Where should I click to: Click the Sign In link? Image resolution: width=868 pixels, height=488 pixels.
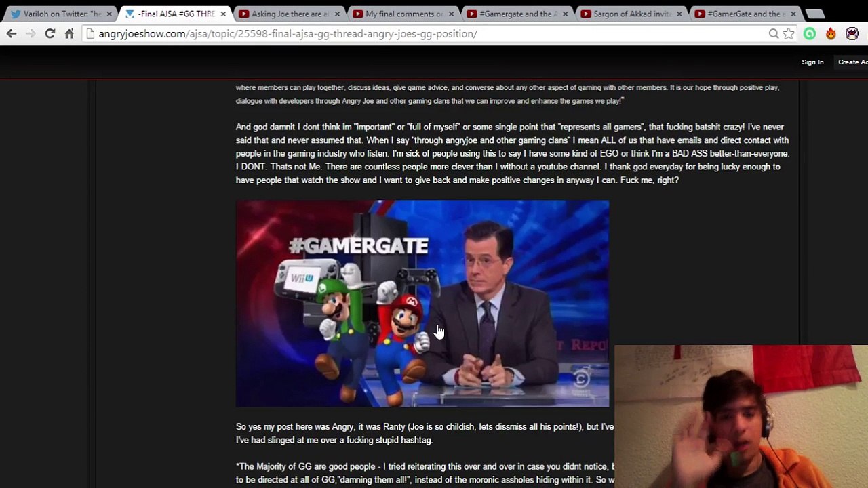click(x=812, y=62)
